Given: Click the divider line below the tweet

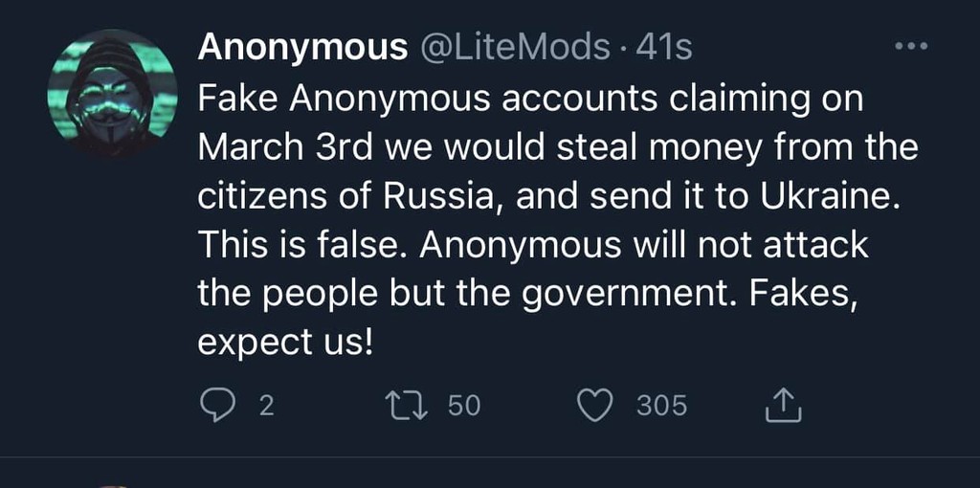Looking at the screenshot, I should (x=490, y=456).
